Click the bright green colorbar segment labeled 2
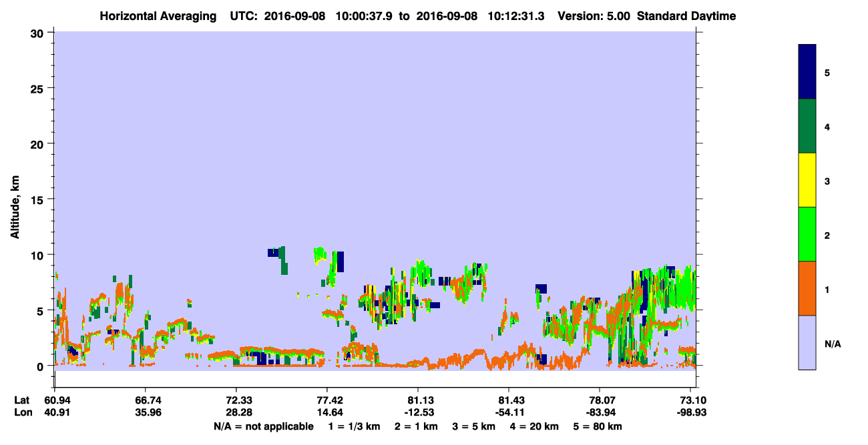Image resolution: width=868 pixels, height=445 pixels. coord(807,234)
